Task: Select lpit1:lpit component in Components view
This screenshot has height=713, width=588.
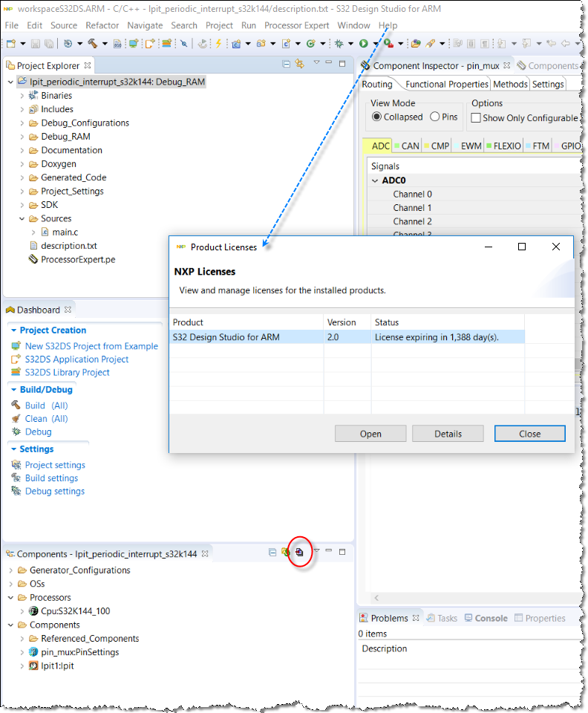Action: tap(57, 665)
